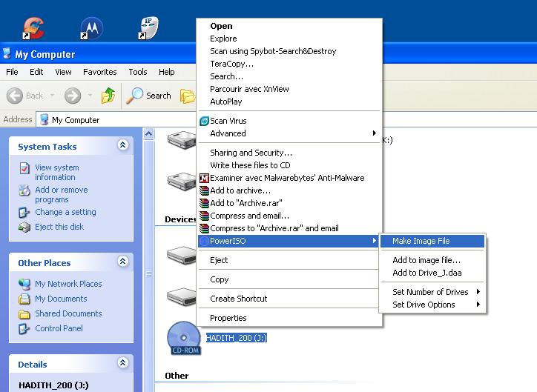This screenshot has width=537, height=392.
Task: Open the CCleaner desktop shortcut
Action: pos(33,27)
